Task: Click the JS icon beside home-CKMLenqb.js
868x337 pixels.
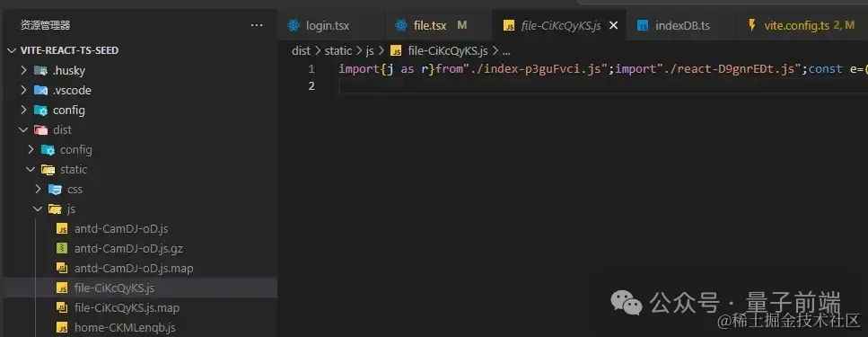Action: (x=63, y=328)
